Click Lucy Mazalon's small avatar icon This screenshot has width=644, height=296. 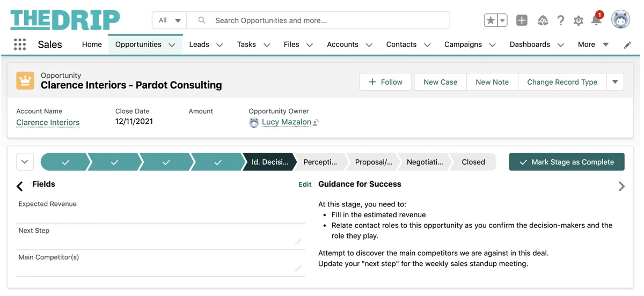click(254, 123)
